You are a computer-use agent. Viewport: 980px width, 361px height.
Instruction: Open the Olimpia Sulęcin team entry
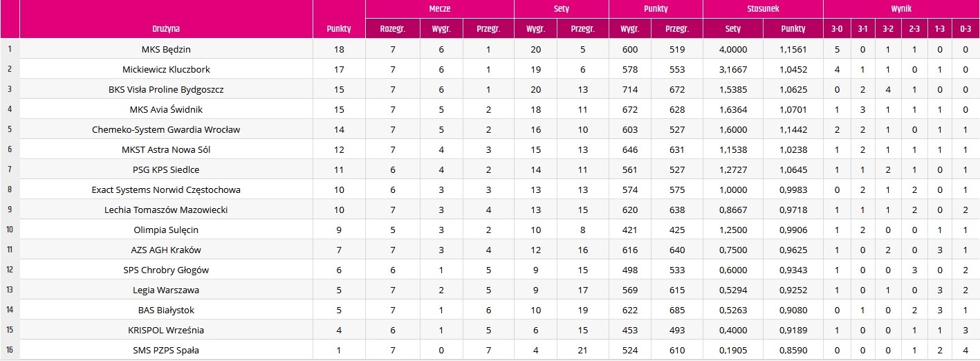(x=166, y=230)
